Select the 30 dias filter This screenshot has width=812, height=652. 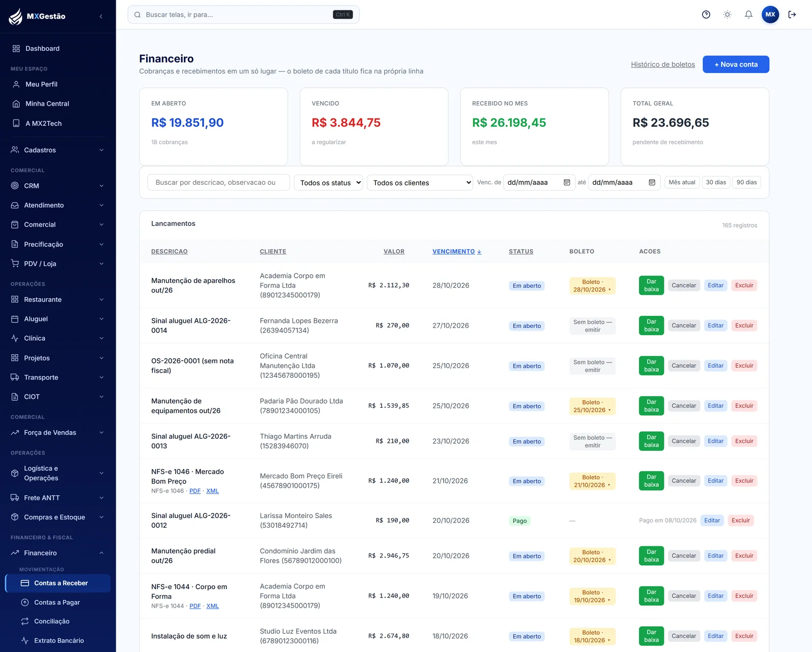pos(716,182)
